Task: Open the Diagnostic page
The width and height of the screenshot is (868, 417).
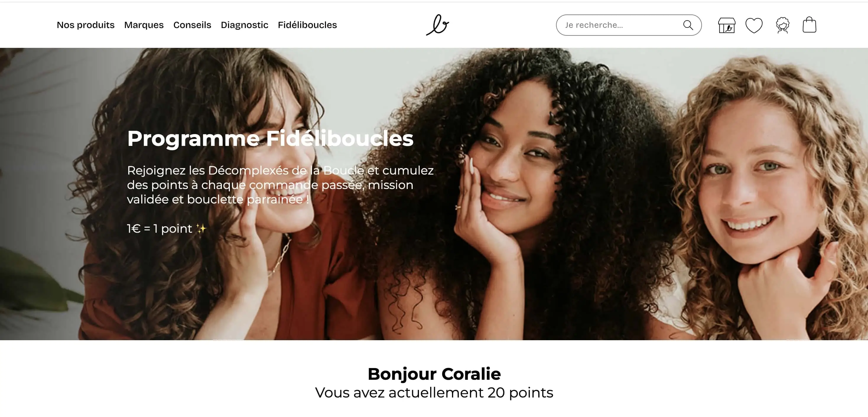Action: pos(244,25)
